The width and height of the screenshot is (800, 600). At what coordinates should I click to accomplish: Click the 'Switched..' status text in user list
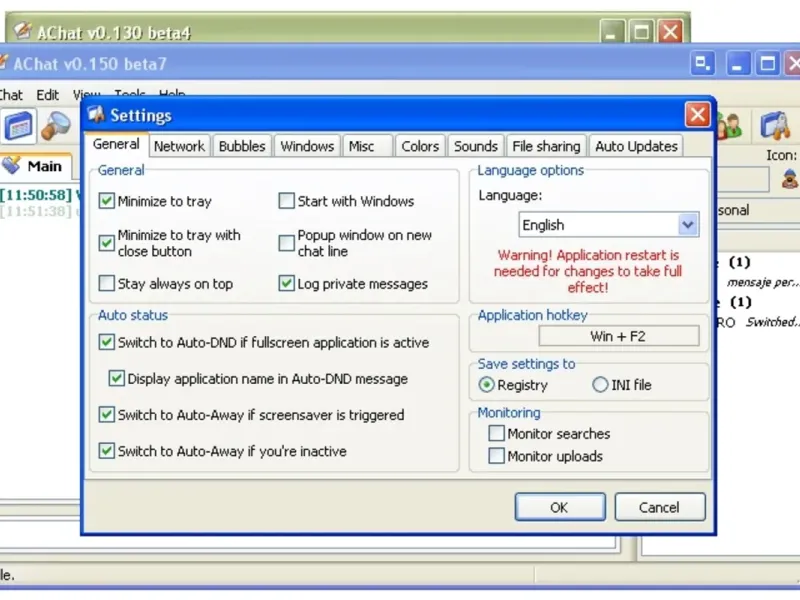point(772,322)
